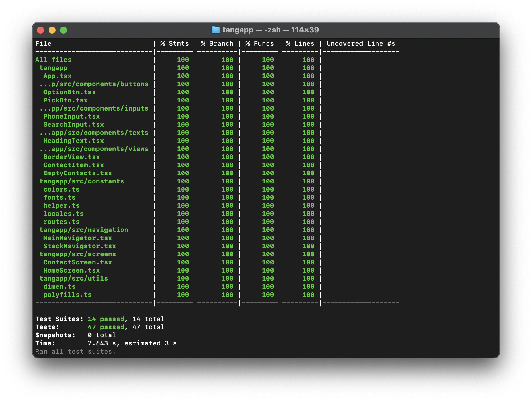Click 'tangapp/src/navigation' directory row
Viewport: 532px width, 401px height.
(84, 230)
